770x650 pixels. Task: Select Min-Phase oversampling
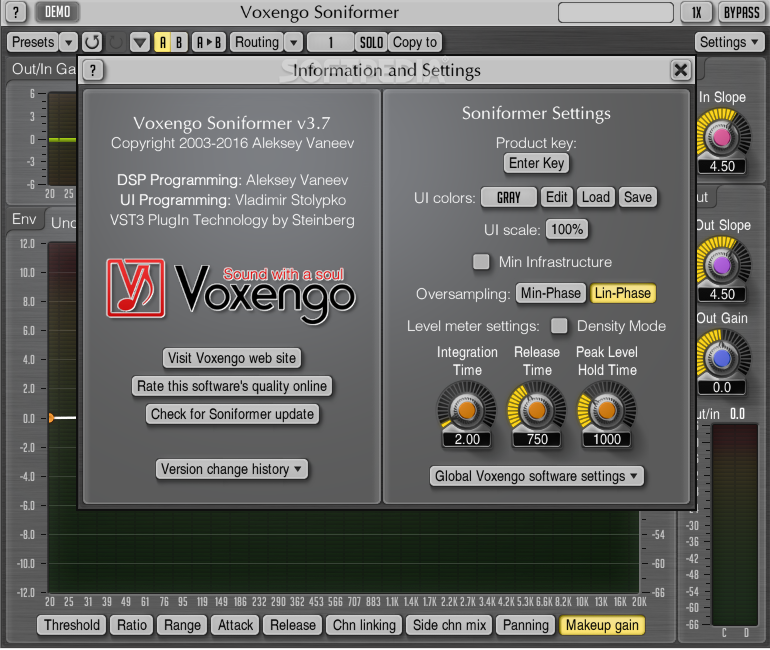click(x=550, y=293)
